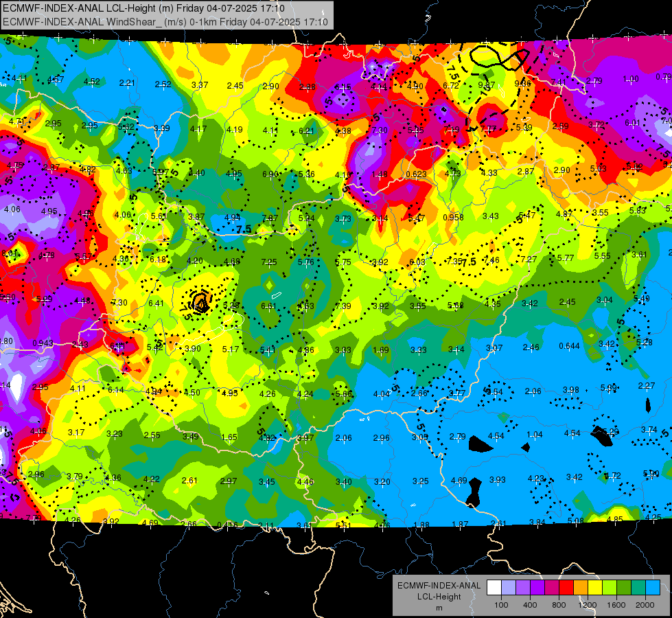Click the map value 6.90
Viewport: 672px width, 618px height.
[x=270, y=174]
